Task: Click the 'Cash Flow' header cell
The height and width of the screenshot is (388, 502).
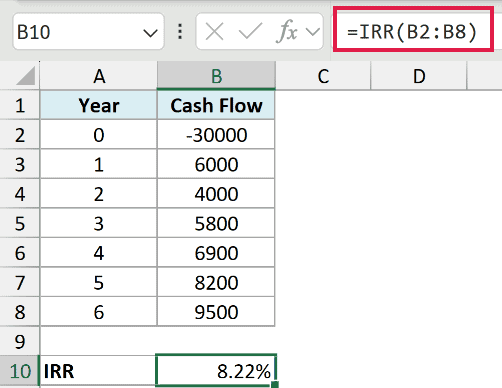Action: 216,105
